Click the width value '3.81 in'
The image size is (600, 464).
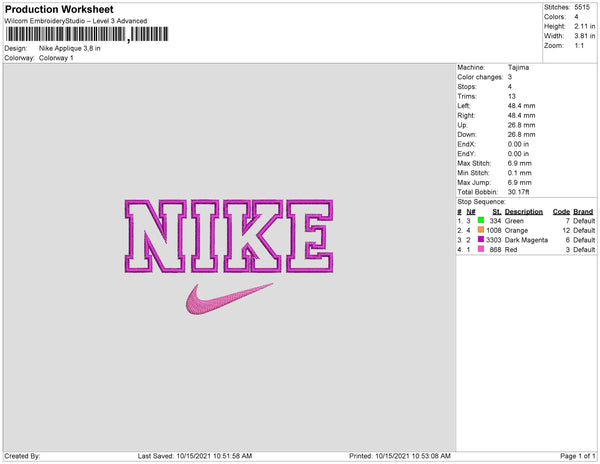585,36
